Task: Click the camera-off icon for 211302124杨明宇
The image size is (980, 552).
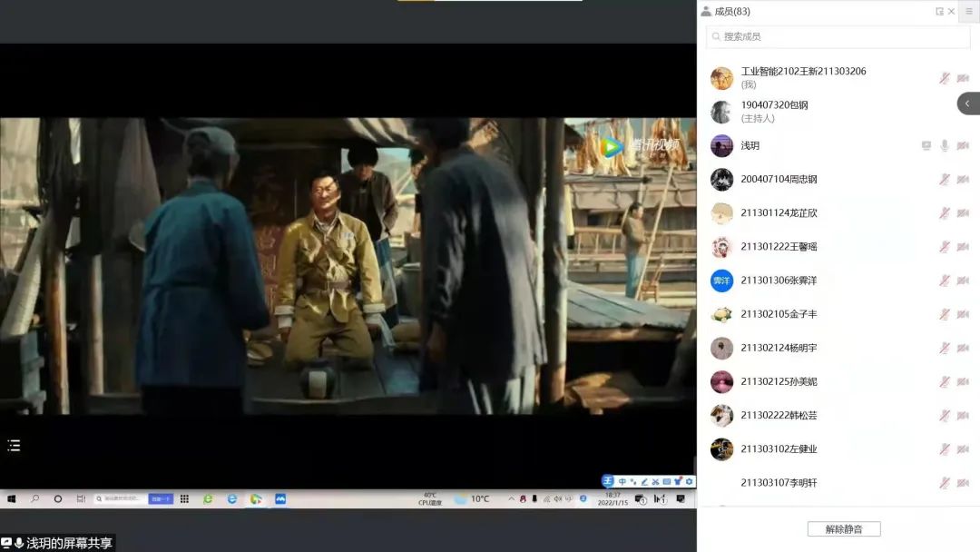Action: click(x=963, y=349)
